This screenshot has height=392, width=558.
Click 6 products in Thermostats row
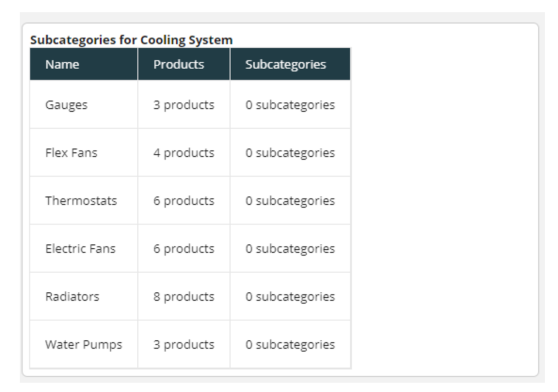184,201
